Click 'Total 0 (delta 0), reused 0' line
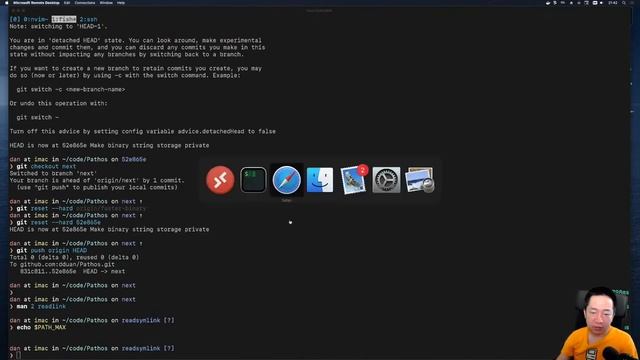The image size is (640, 360). [x=74, y=258]
